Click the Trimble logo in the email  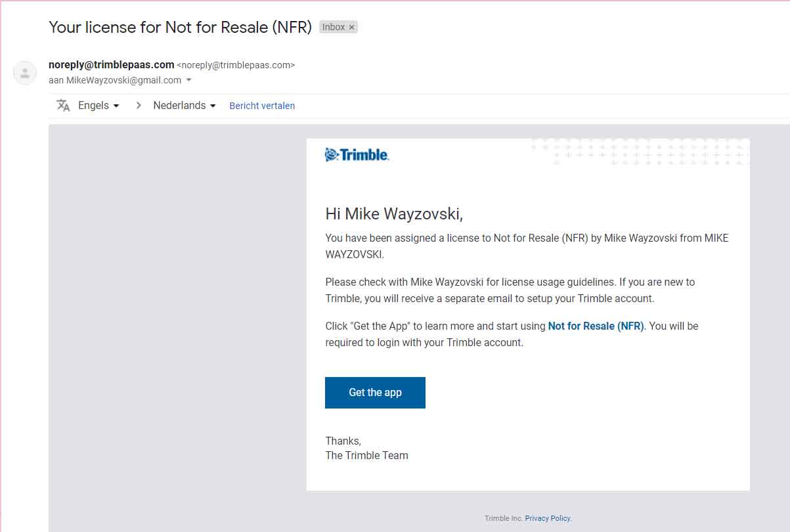[357, 155]
